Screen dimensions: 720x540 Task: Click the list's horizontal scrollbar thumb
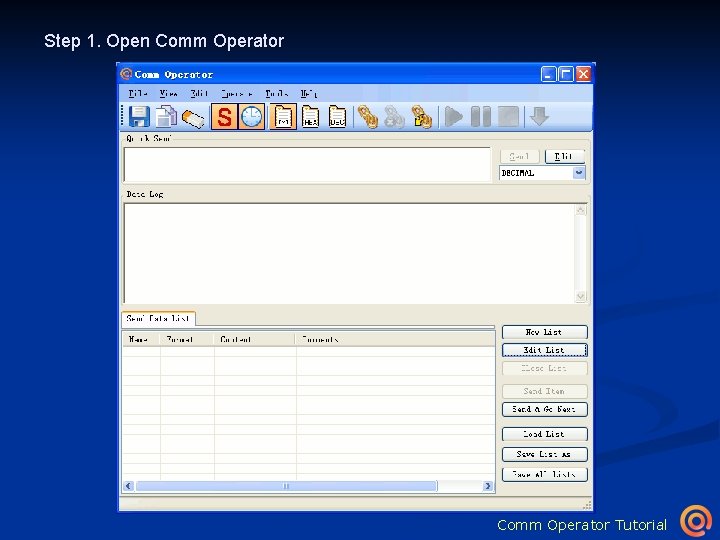tap(287, 486)
